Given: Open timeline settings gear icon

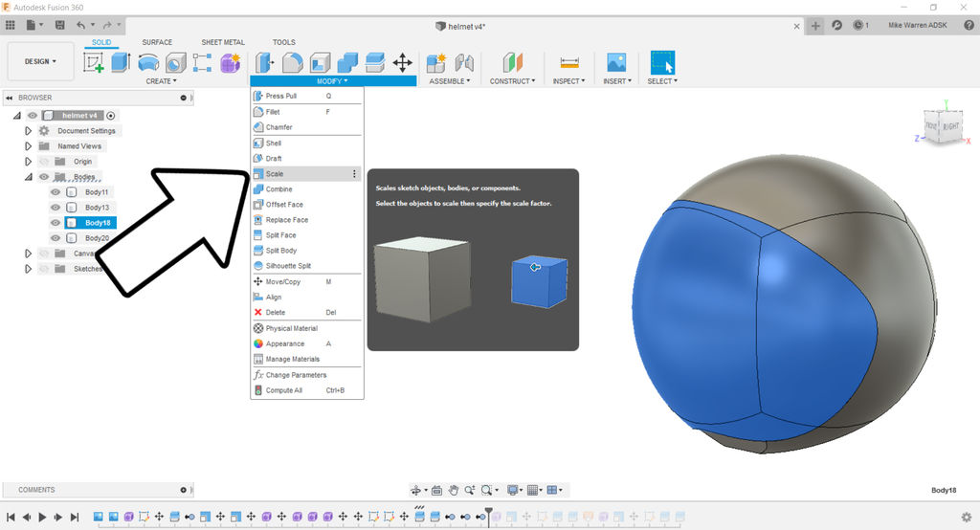Looking at the screenshot, I should pyautogui.click(x=967, y=517).
